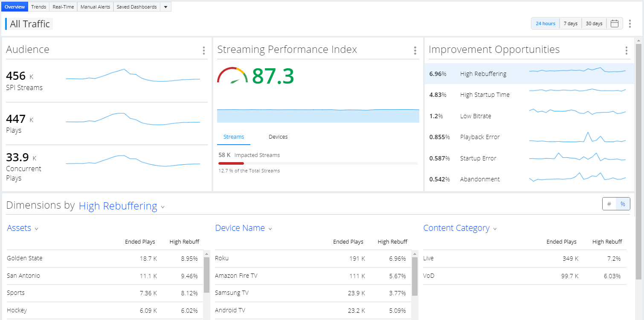The height and width of the screenshot is (320, 644).
Task: Switch dimensions view to count (#)
Action: (x=609, y=204)
